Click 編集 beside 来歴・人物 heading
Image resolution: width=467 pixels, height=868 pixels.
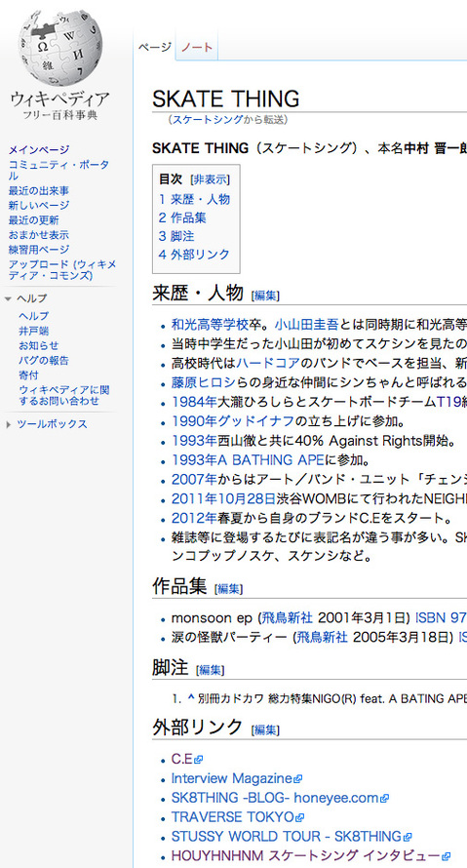(x=265, y=296)
